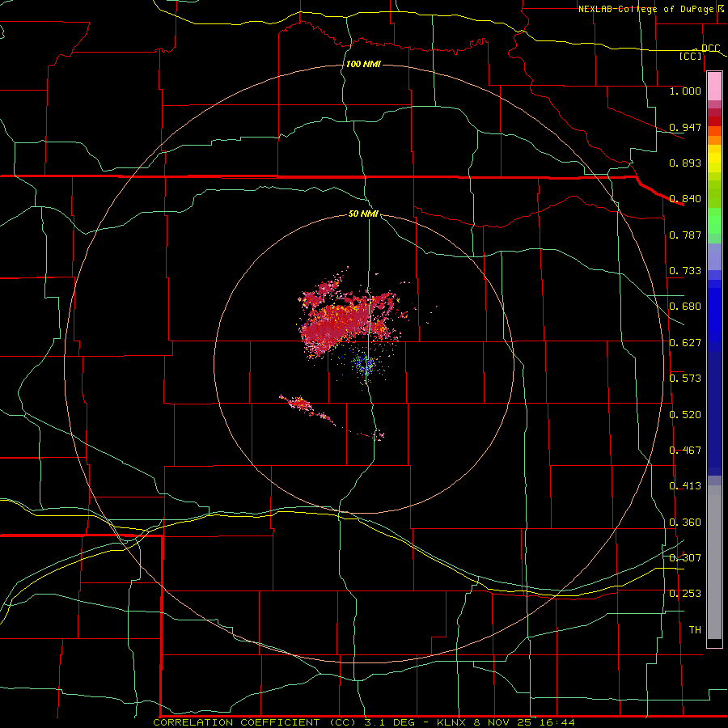The height and width of the screenshot is (728, 728).
Task: Click the TH label on the legend
Action: pyautogui.click(x=695, y=629)
